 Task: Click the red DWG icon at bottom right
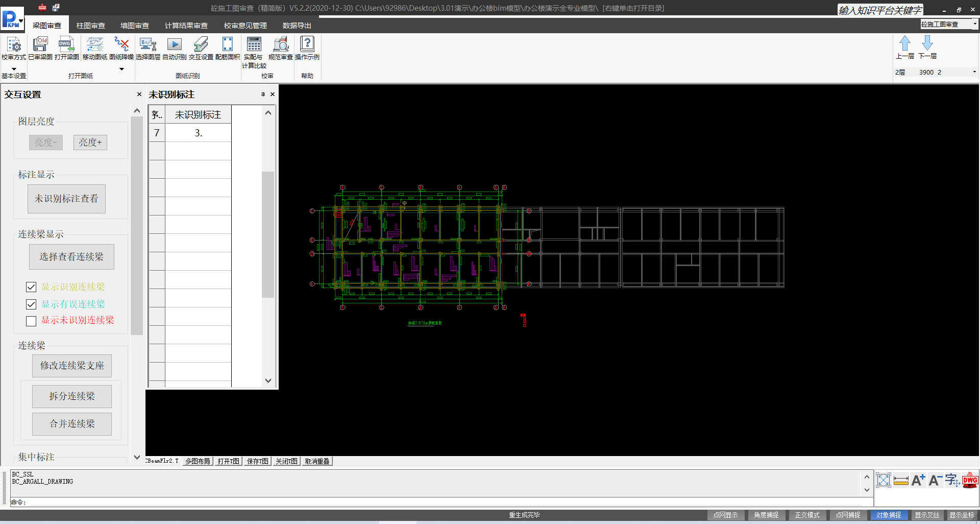point(970,481)
